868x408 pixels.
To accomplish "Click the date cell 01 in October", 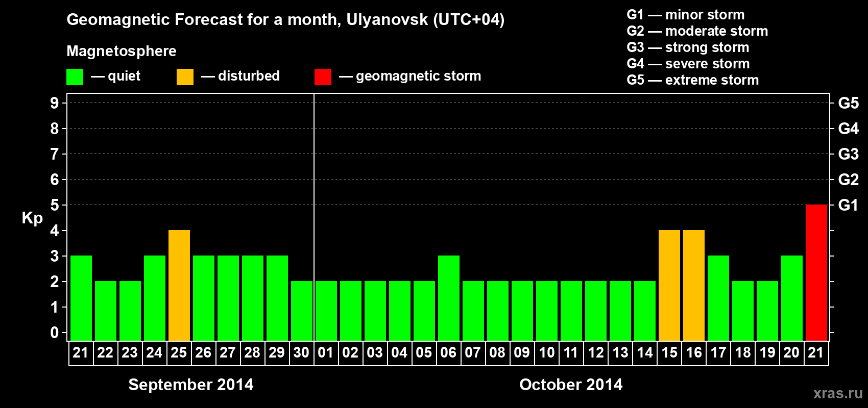I will pyautogui.click(x=326, y=353).
